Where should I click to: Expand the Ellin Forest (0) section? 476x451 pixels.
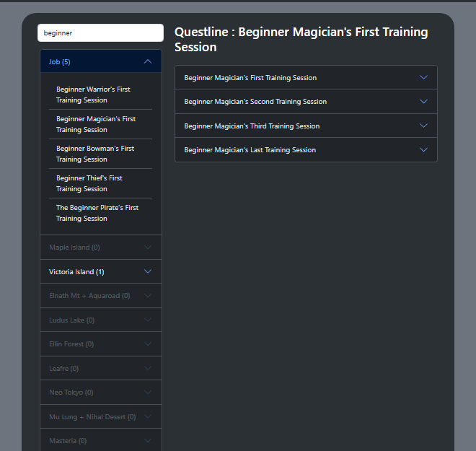click(x=101, y=343)
